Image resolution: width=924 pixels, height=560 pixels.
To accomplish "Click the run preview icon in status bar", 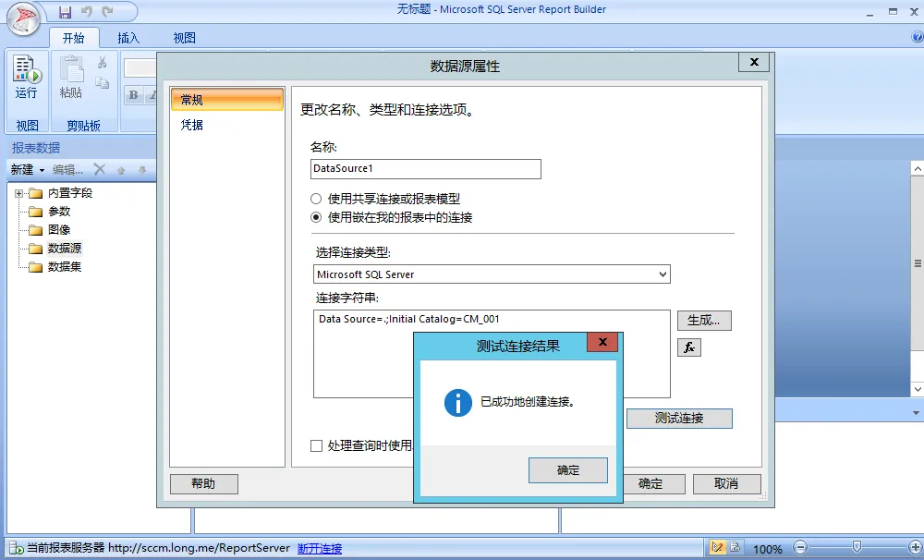I will [x=735, y=547].
